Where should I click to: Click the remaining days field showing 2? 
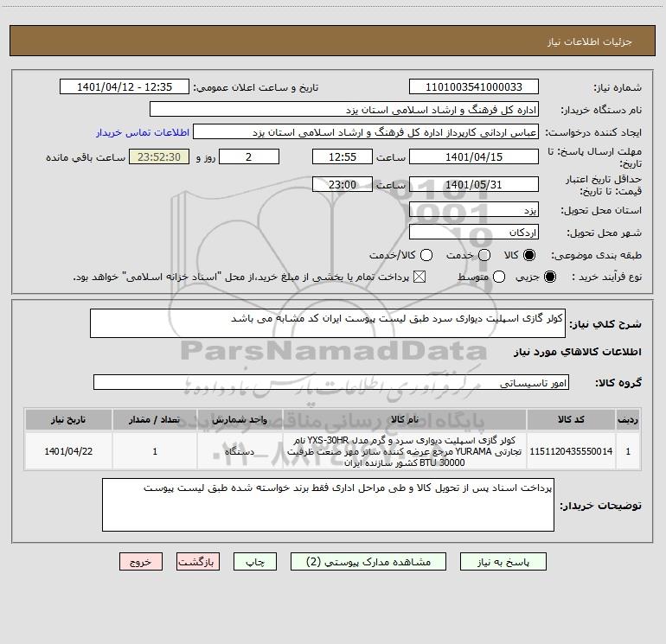click(x=249, y=156)
